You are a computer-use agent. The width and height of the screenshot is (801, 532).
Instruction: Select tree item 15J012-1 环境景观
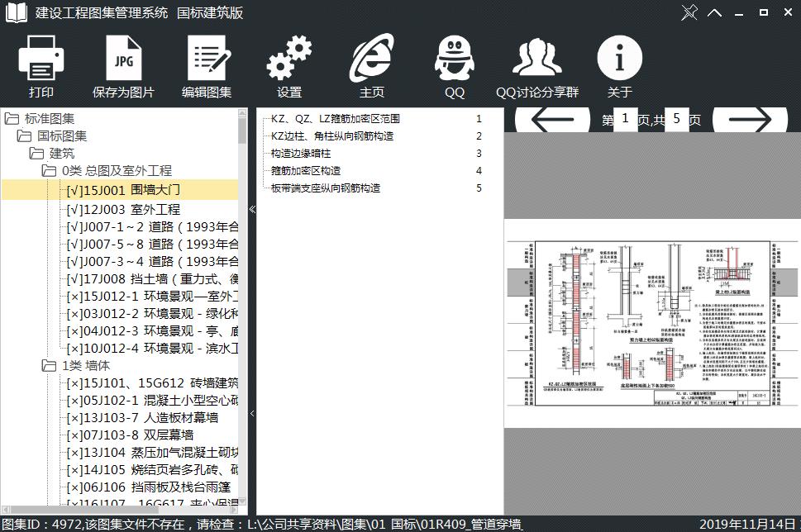pyautogui.click(x=152, y=296)
